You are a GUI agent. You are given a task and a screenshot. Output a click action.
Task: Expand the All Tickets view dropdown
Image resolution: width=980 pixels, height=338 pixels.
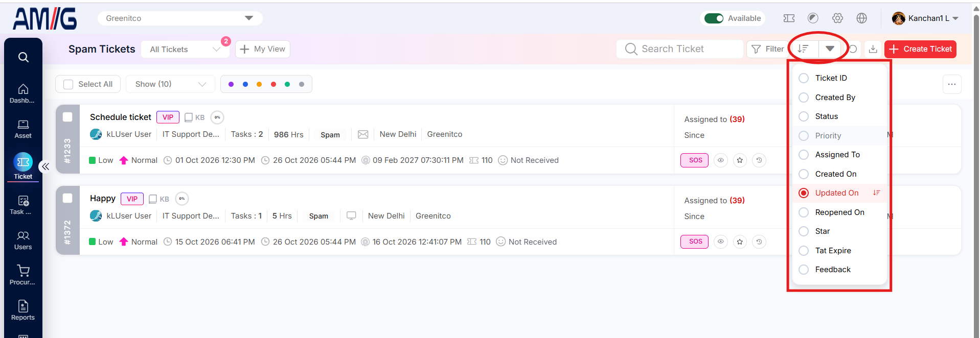185,50
